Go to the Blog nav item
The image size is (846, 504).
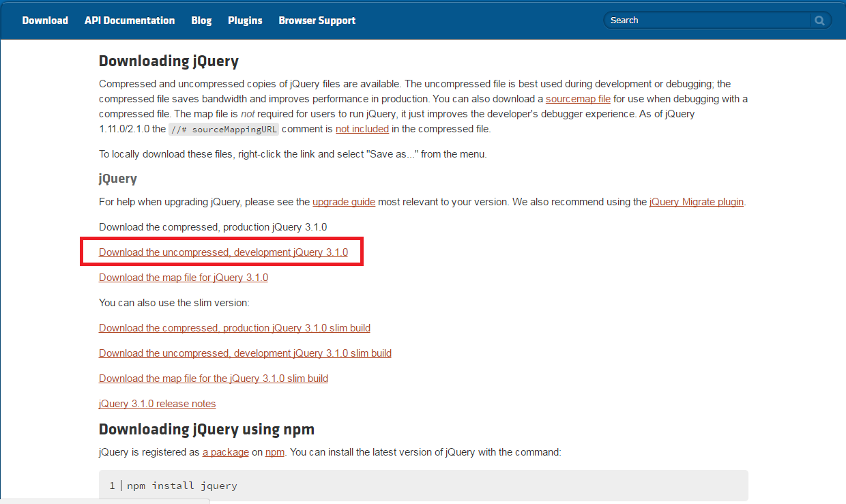click(201, 20)
